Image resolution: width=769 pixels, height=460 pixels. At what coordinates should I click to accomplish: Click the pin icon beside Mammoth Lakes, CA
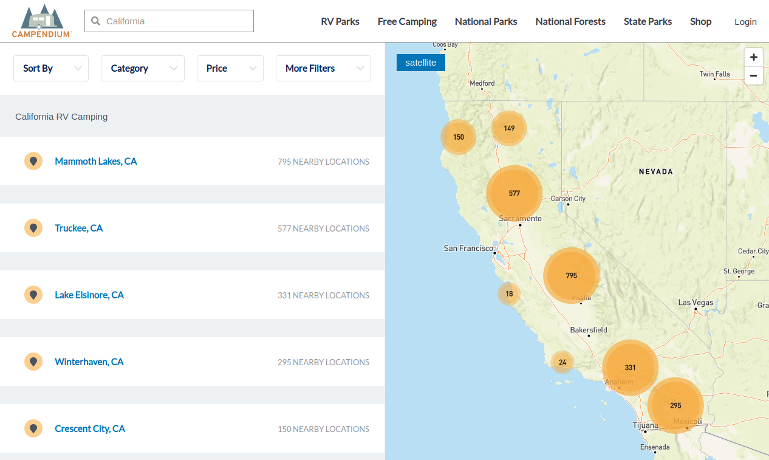point(33,161)
